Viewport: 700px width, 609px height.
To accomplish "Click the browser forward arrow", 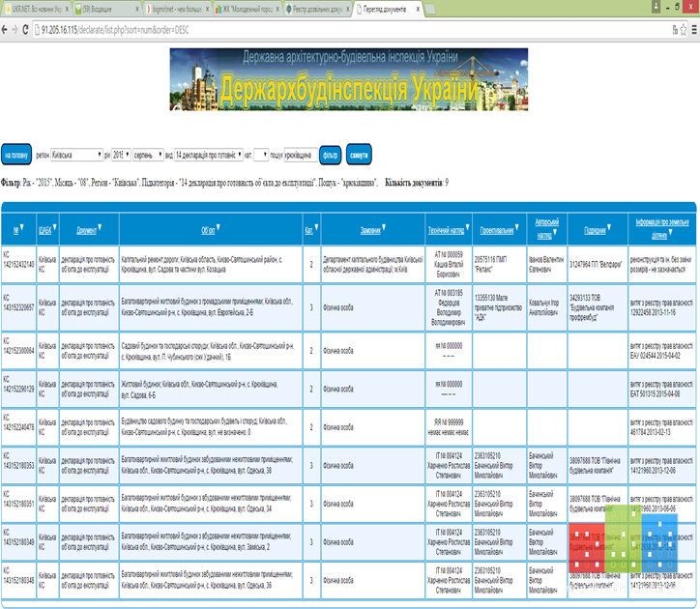I will coord(15,30).
